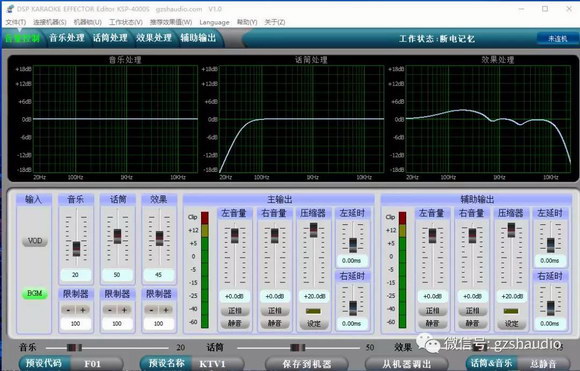Open the 效果处理 tab
580x371 pixels.
[x=154, y=38]
